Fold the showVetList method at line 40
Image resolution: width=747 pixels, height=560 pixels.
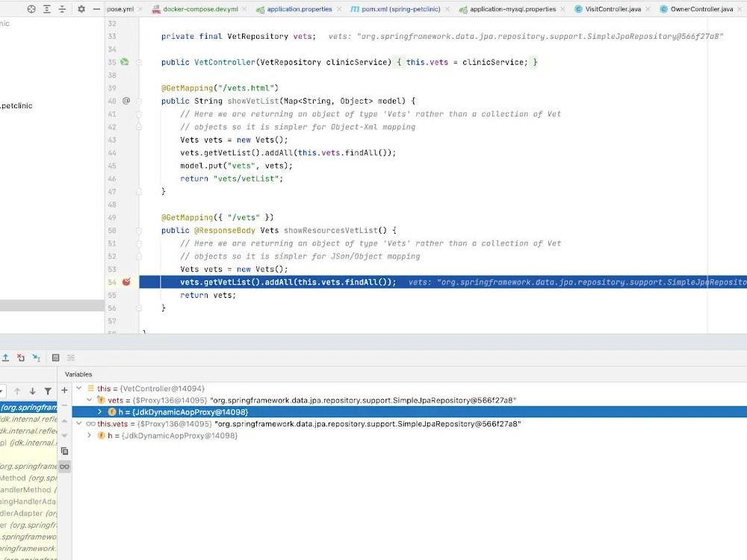tap(139, 101)
